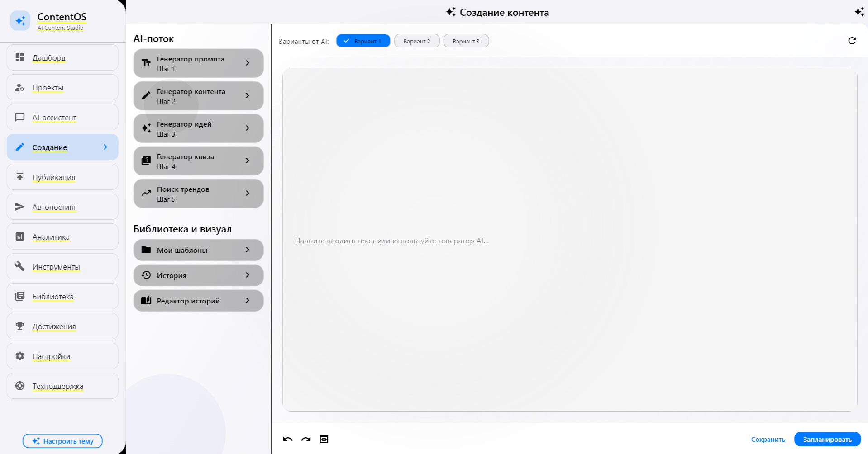Click the ContentOS logo icon
Screen dimensions: 868x454
point(20,21)
